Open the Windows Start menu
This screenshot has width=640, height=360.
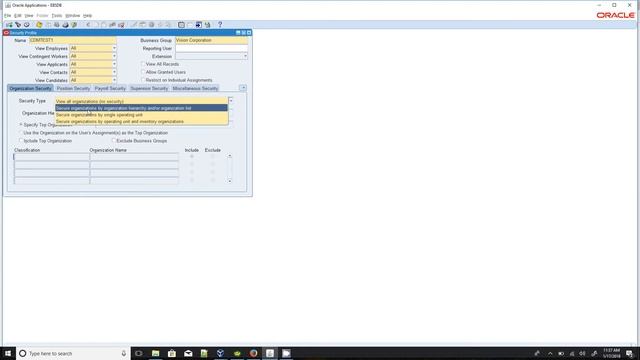click(8, 353)
